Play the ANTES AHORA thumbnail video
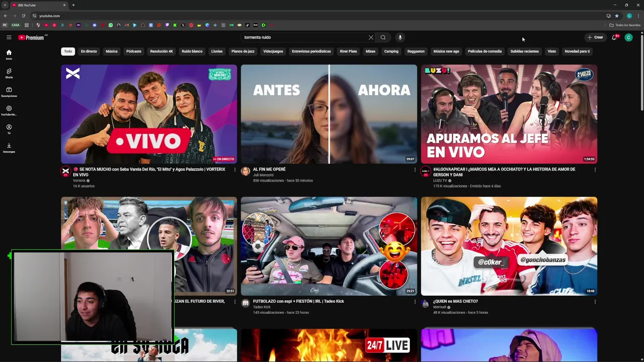Screen dimensions: 644x362 [x=329, y=114]
